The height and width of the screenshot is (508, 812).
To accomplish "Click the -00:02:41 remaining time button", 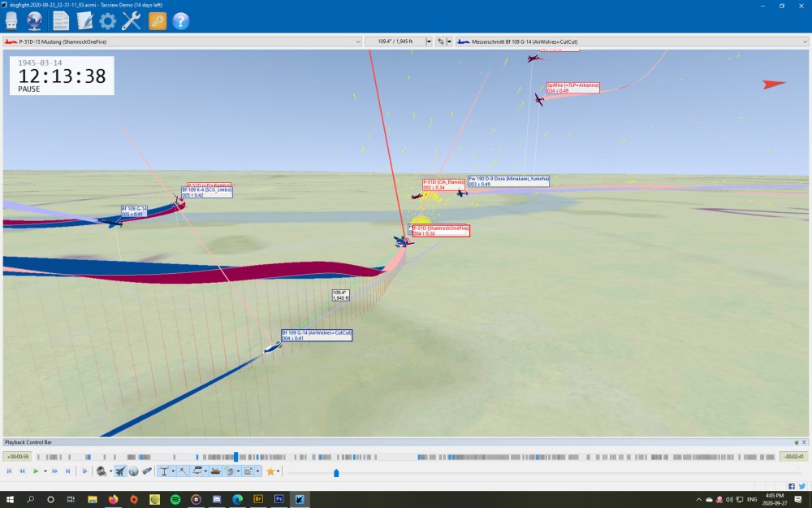I will point(793,457).
